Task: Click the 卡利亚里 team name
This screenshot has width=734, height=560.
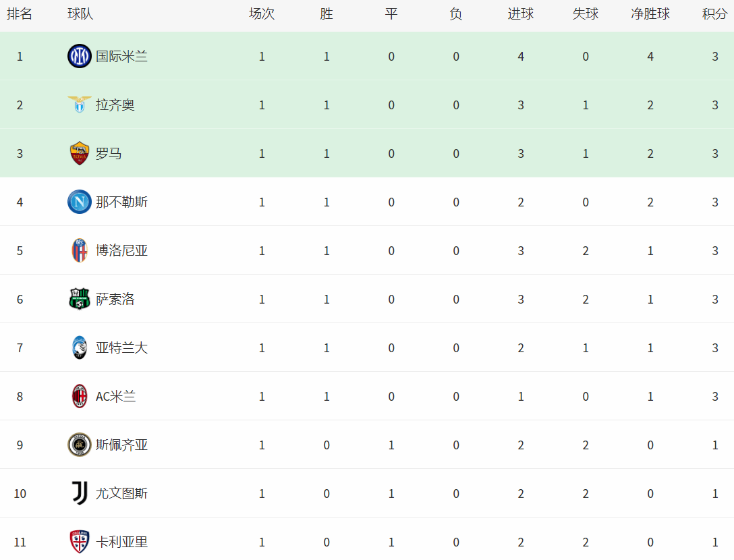Action: [121, 542]
